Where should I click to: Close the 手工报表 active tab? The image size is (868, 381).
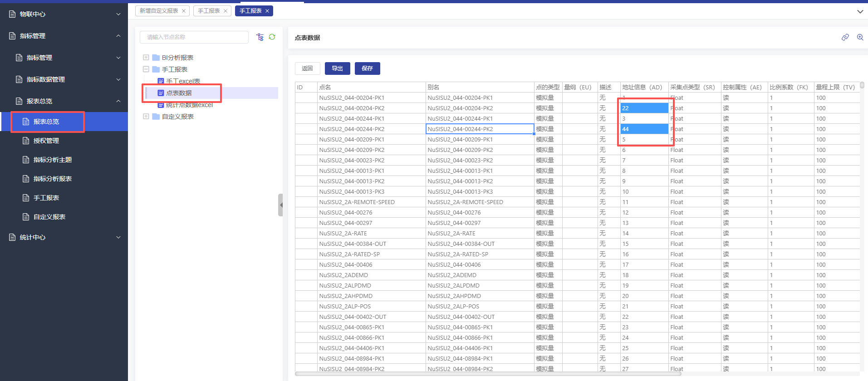coord(267,11)
